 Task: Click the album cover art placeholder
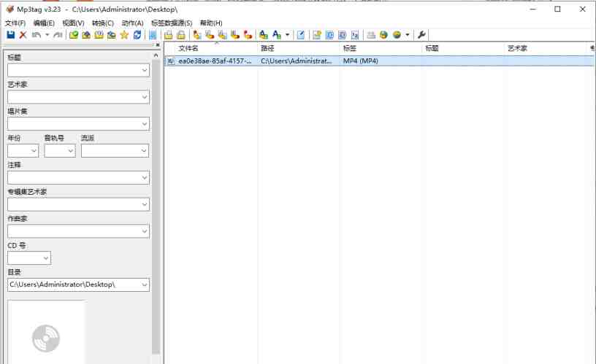pos(46,333)
